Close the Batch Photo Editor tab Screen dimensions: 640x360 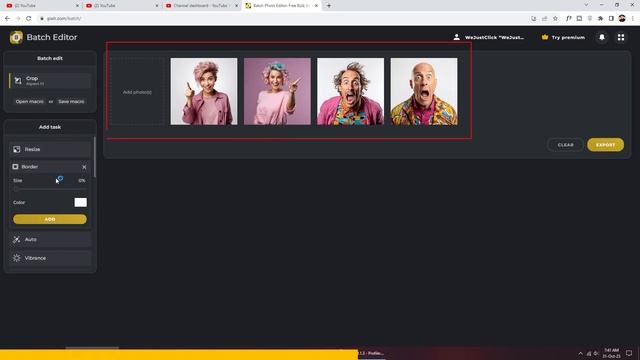(x=316, y=6)
